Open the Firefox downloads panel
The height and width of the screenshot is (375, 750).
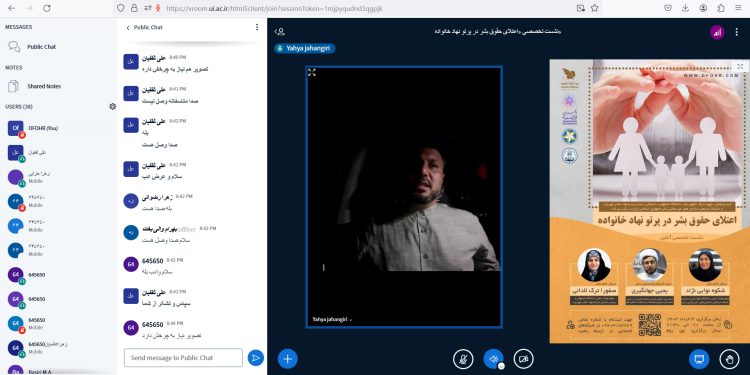click(685, 8)
